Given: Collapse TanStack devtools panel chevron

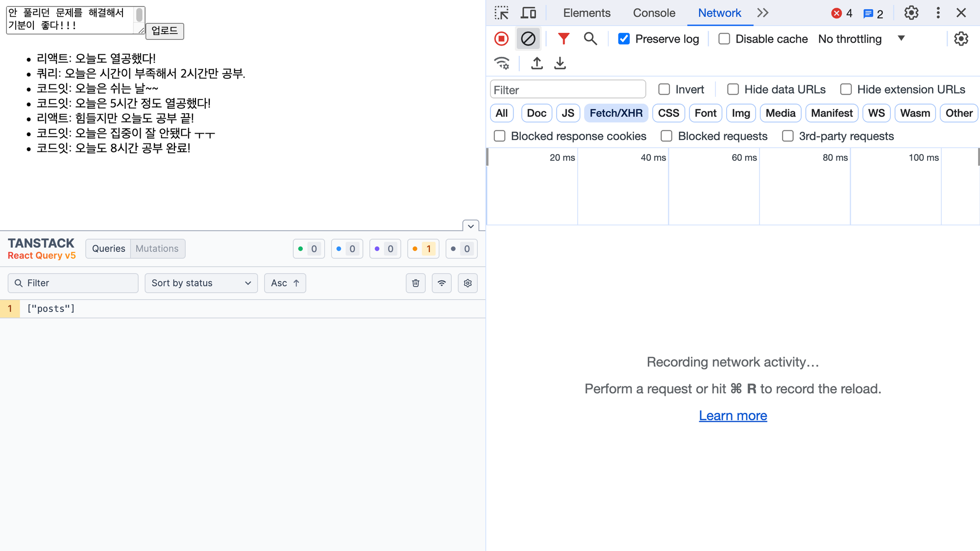Looking at the screenshot, I should pos(470,226).
